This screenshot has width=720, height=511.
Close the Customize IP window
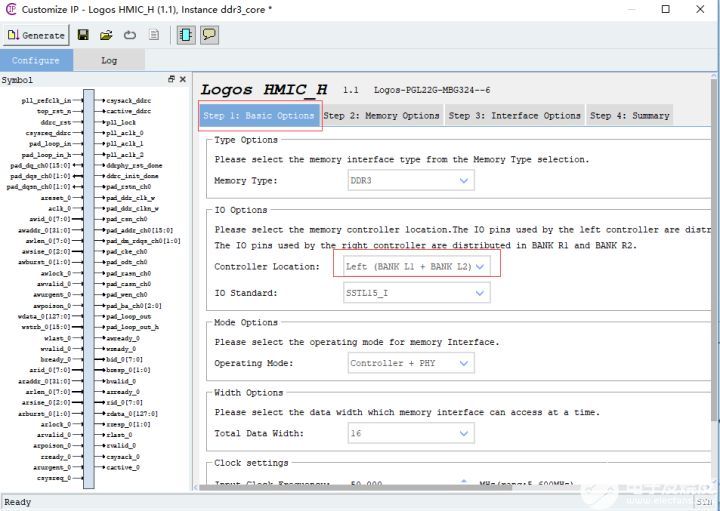pos(700,9)
